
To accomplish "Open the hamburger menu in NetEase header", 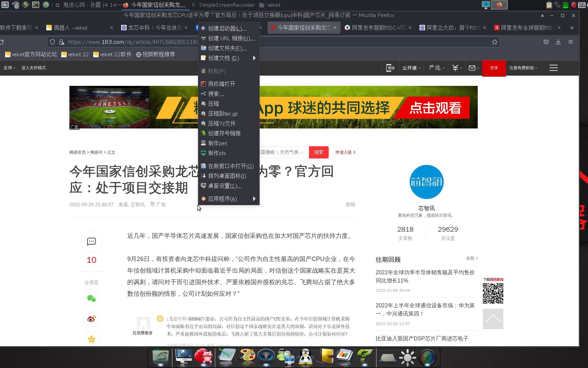I will [554, 68].
